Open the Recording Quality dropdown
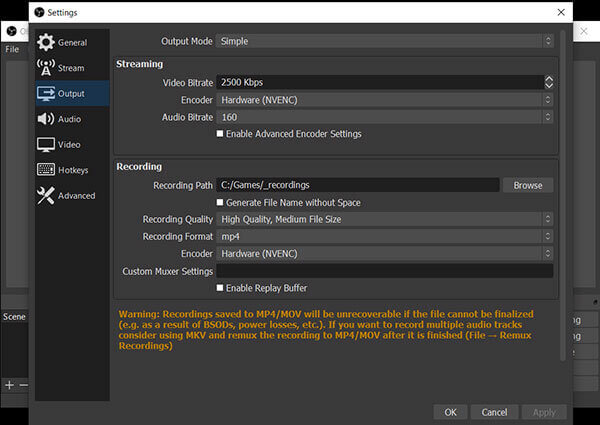 385,219
